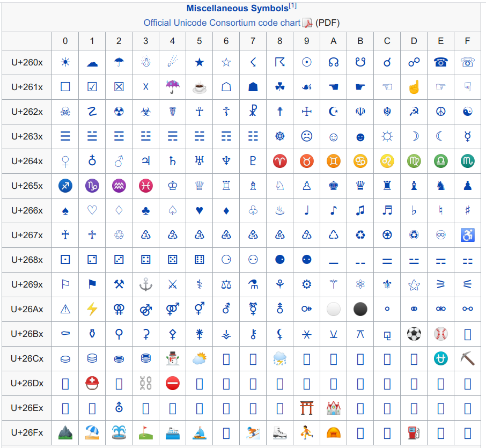Select the fuel pump emoji in row U+26Fx
Image resolution: width=486 pixels, height=448 pixels.
click(414, 433)
